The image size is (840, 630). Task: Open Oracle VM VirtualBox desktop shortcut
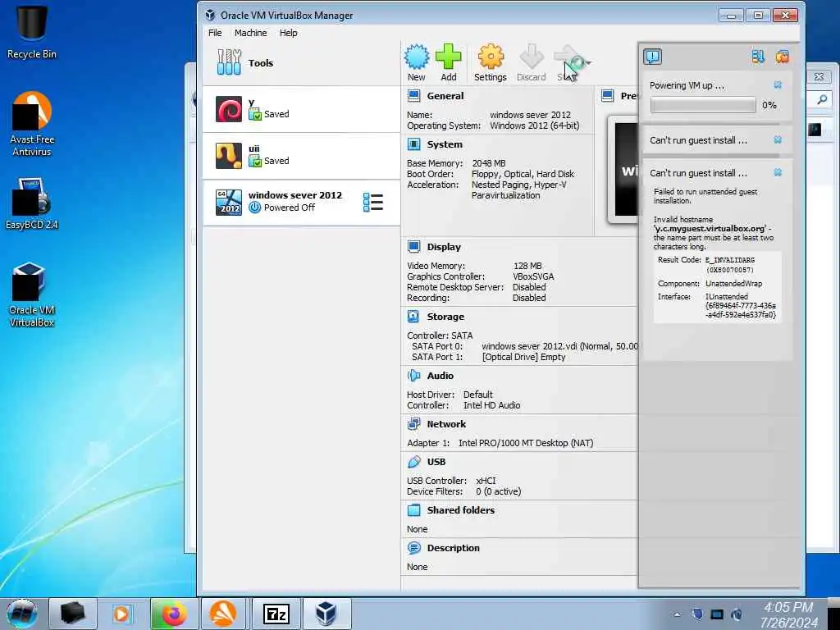point(32,294)
